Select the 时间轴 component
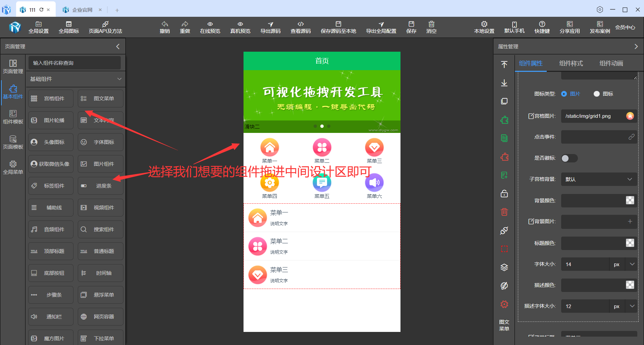 click(100, 273)
